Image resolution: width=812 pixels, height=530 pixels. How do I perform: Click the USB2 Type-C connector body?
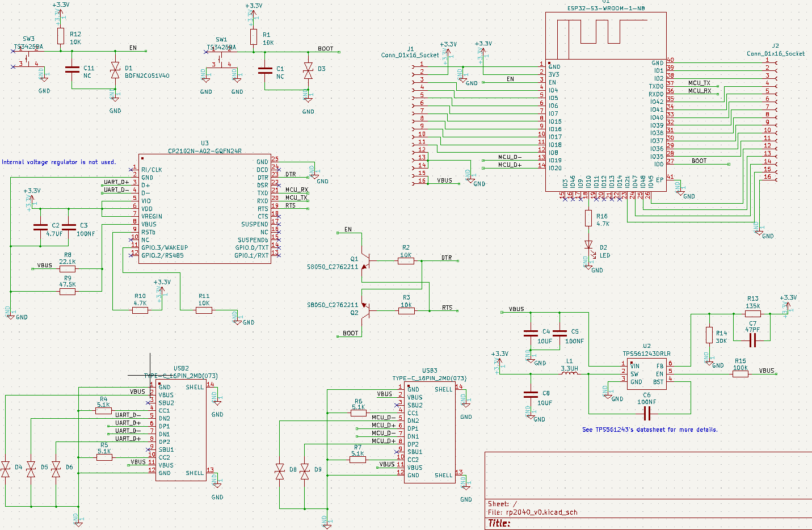tap(180, 431)
